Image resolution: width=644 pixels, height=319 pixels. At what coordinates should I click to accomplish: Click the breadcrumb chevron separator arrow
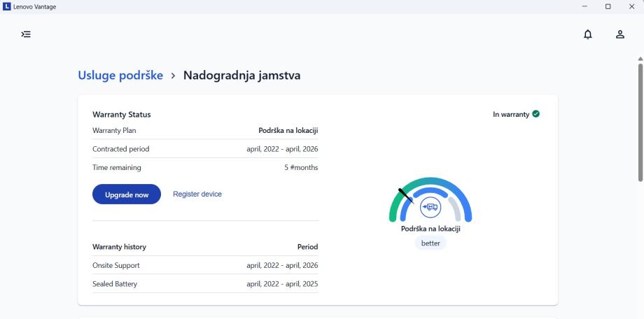(x=173, y=76)
